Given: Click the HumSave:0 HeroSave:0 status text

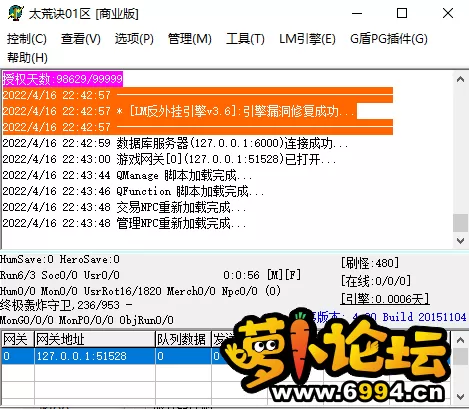Looking at the screenshot, I should (60, 259).
